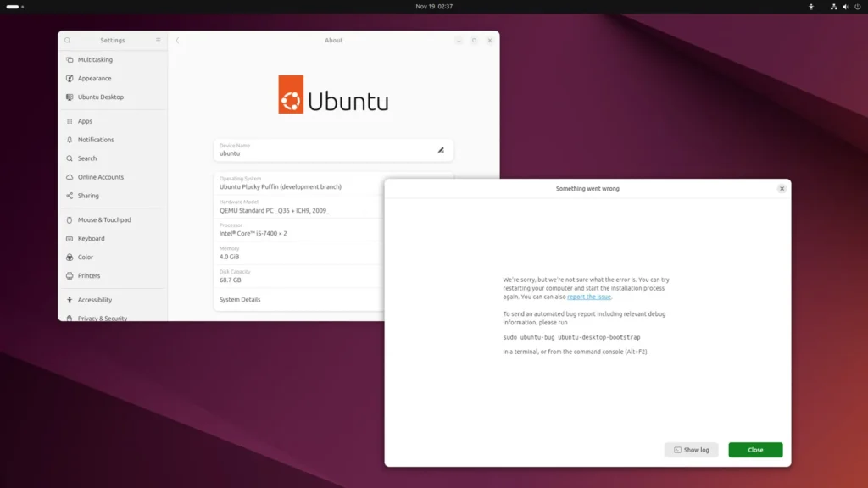The image size is (868, 488).
Task: Open the clock showing Nov 19 02:37
Action: click(434, 7)
